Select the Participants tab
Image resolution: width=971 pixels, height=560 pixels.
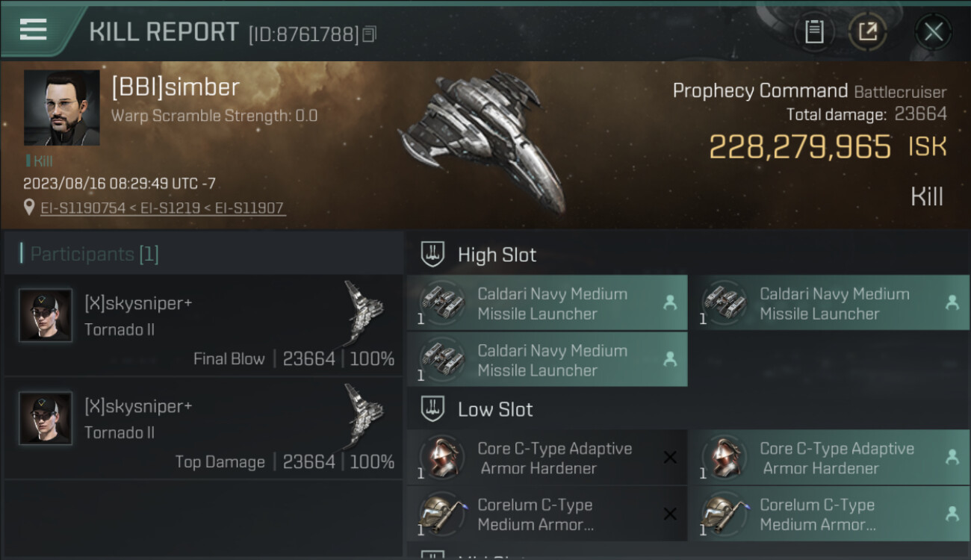[x=94, y=254]
